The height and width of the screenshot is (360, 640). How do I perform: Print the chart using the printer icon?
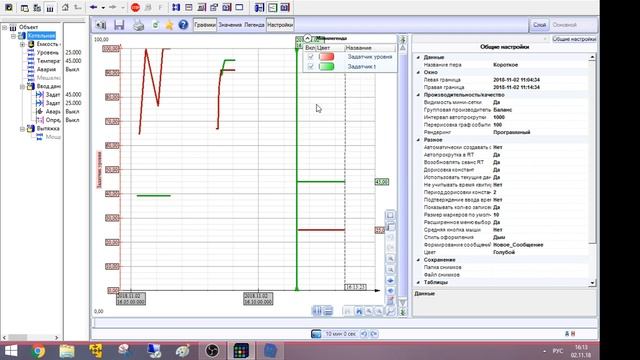tap(139, 25)
